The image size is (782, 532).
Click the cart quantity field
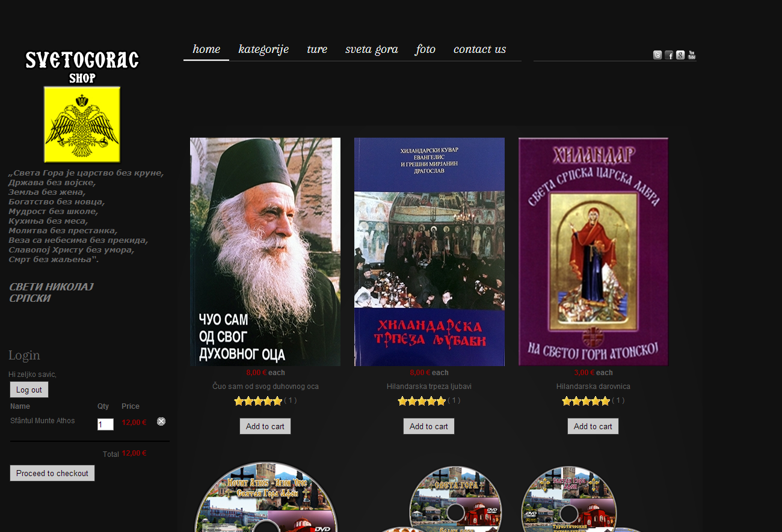pos(105,424)
